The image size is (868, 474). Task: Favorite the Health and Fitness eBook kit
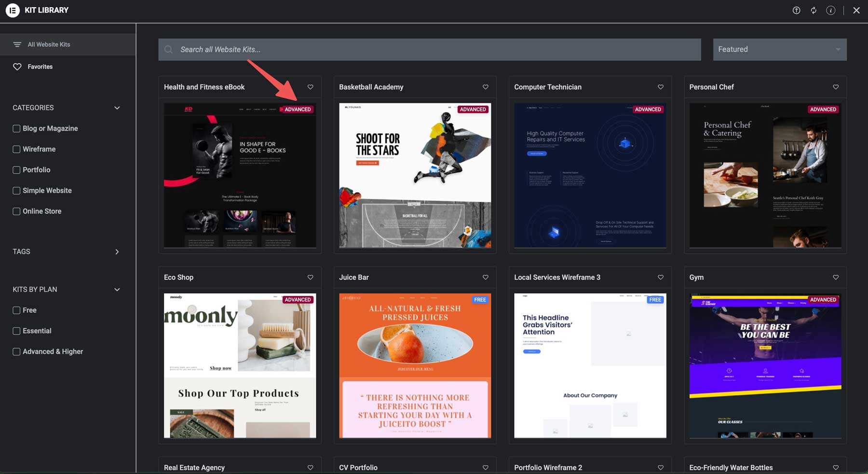tap(310, 87)
